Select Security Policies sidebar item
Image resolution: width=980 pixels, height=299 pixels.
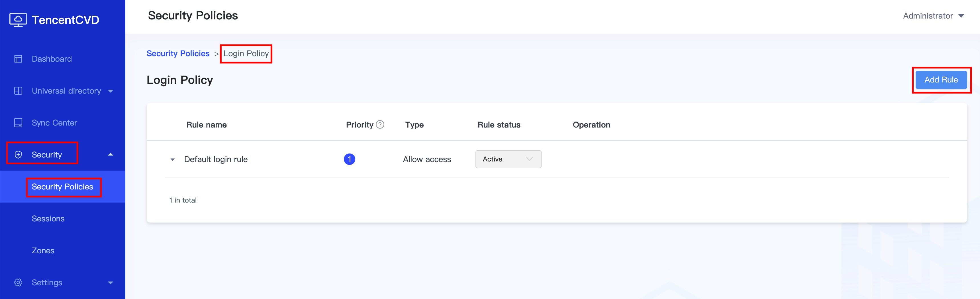coord(62,187)
